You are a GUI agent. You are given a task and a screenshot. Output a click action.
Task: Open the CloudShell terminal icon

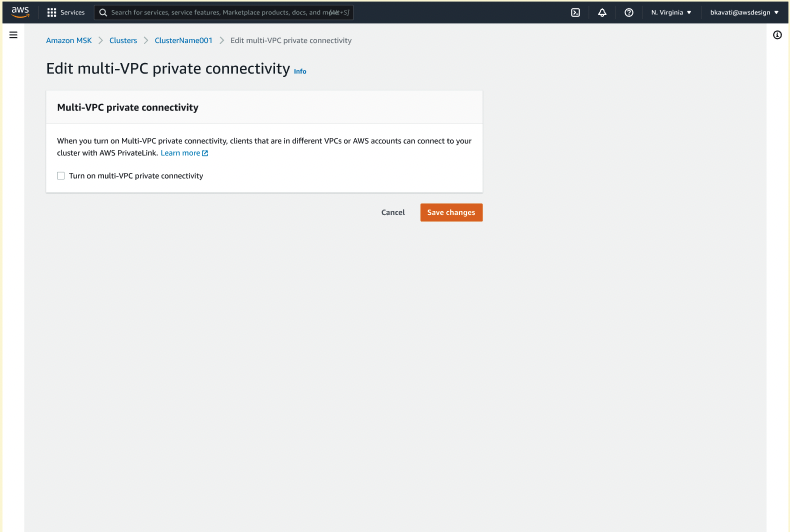click(x=575, y=13)
